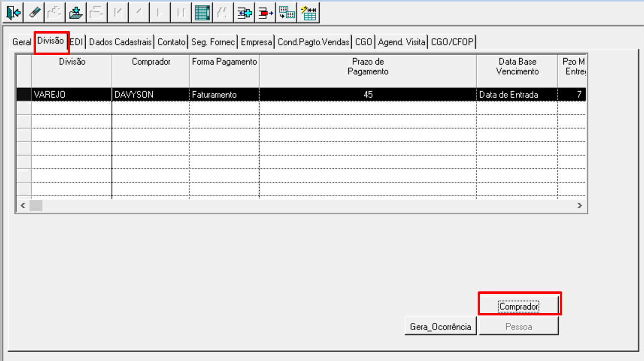Open the Cond.Pagto.Vendas tab
The height and width of the screenshot is (361, 644).
click(x=314, y=42)
